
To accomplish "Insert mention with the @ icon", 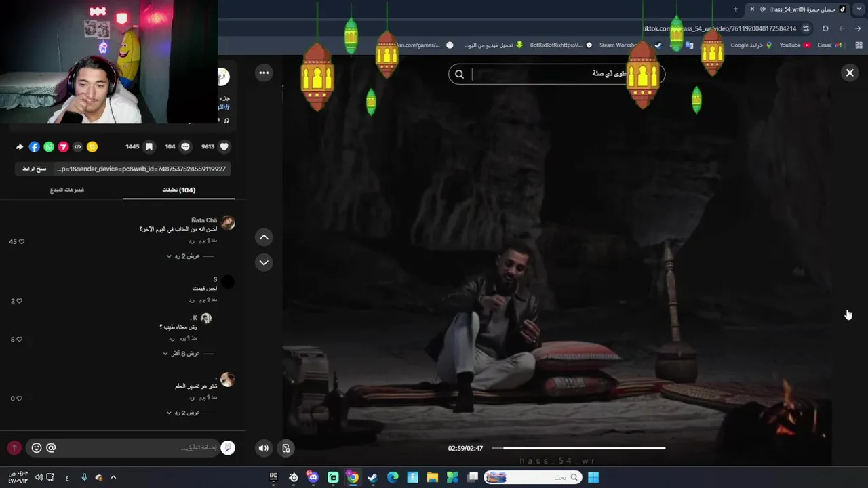I will 51,447.
